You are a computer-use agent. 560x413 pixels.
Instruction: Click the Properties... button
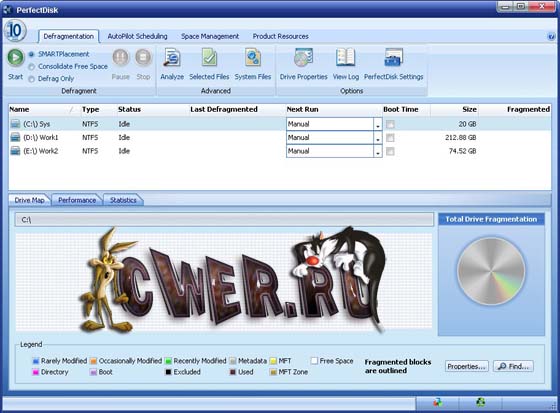click(466, 367)
